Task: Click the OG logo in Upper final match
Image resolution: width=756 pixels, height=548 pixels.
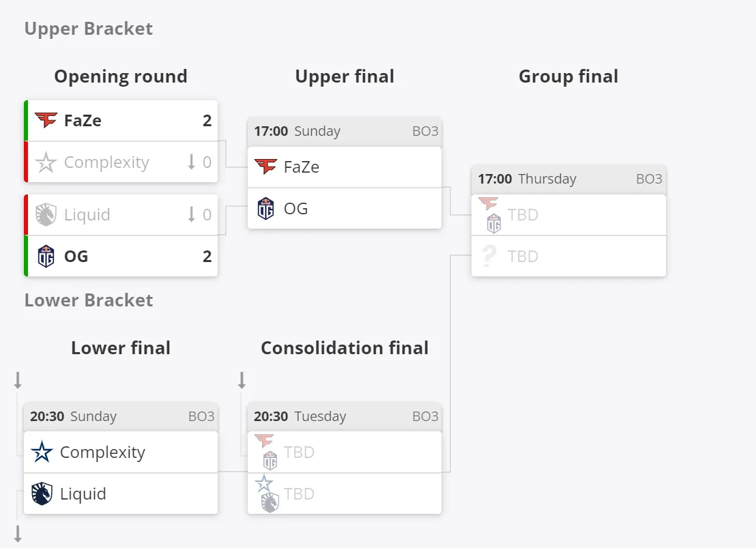Action: pyautogui.click(x=265, y=208)
